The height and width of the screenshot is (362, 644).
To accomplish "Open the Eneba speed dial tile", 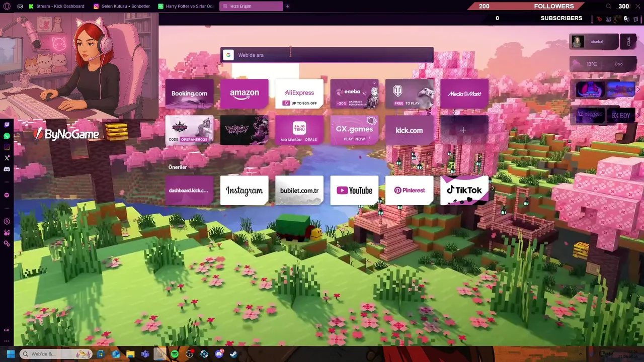I will (354, 94).
